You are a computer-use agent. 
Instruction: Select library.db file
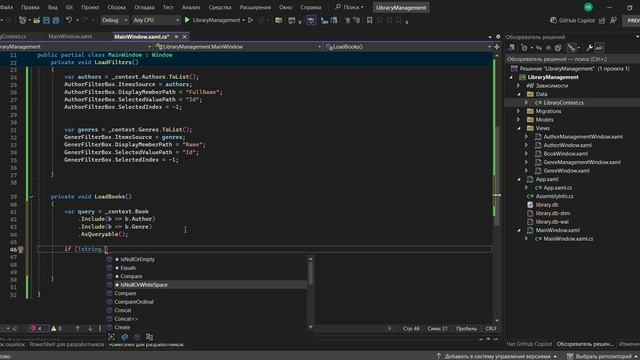click(547, 205)
